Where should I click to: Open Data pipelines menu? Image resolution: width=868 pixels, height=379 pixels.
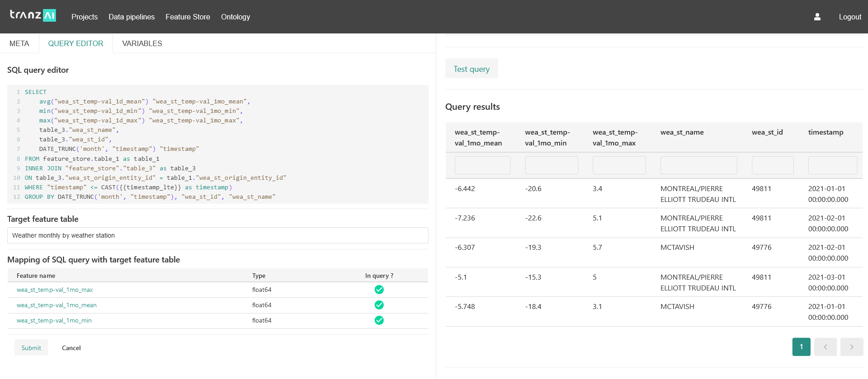click(x=132, y=17)
